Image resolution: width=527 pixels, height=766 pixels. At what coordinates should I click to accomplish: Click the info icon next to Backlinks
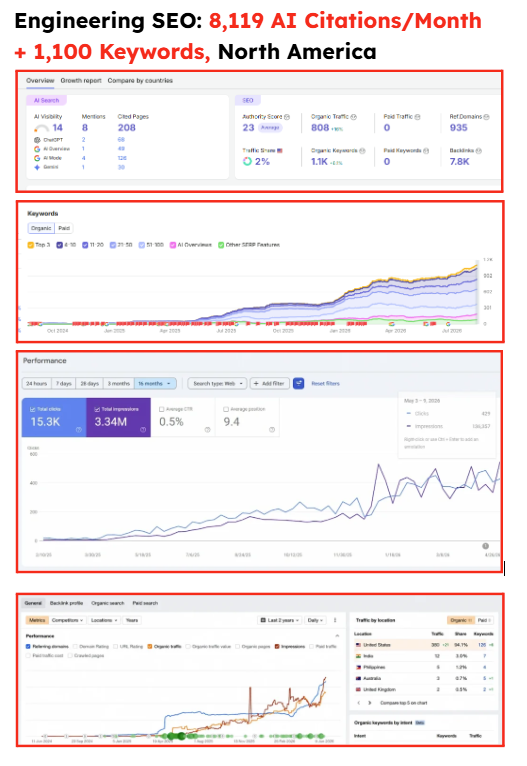pyautogui.click(x=479, y=151)
